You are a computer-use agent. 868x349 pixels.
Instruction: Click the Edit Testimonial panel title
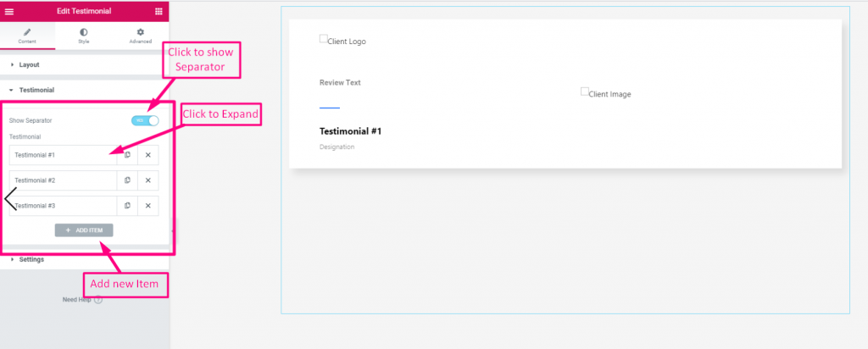click(84, 11)
